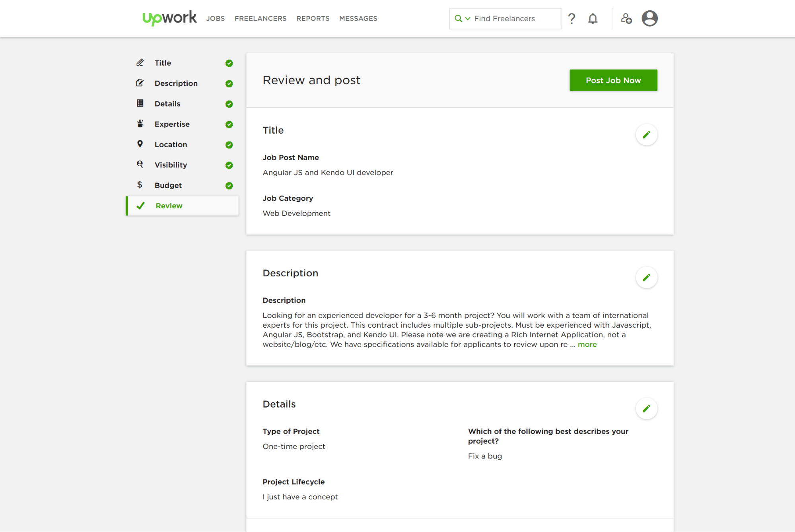Click the checkmark indicator next to Budget
This screenshot has width=795, height=532.
pos(229,185)
